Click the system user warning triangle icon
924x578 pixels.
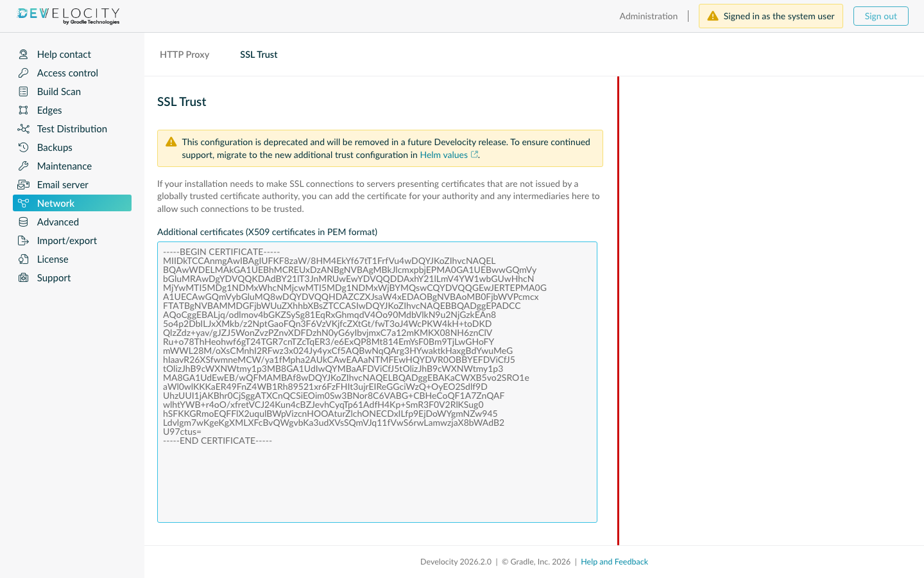click(713, 16)
